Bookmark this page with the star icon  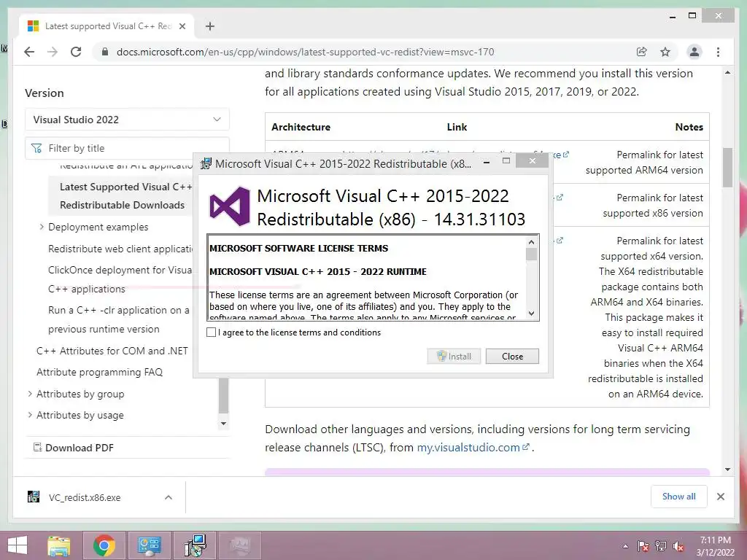(665, 52)
